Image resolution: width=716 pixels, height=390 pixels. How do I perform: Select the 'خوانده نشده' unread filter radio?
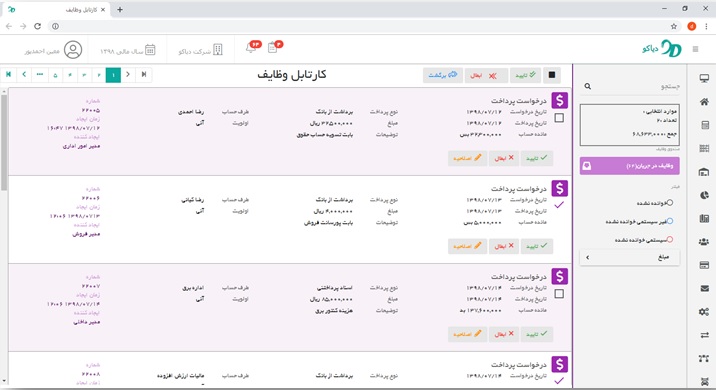click(x=669, y=203)
